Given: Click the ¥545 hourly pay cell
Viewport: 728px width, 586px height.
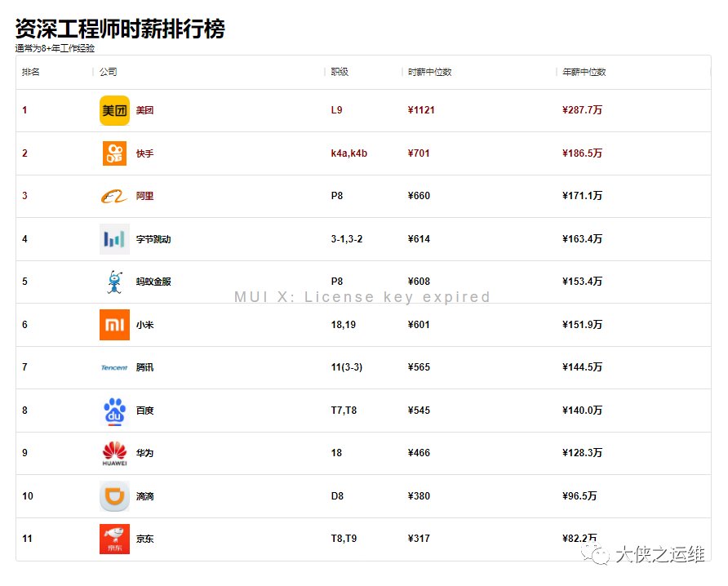Looking at the screenshot, I should coord(419,411).
